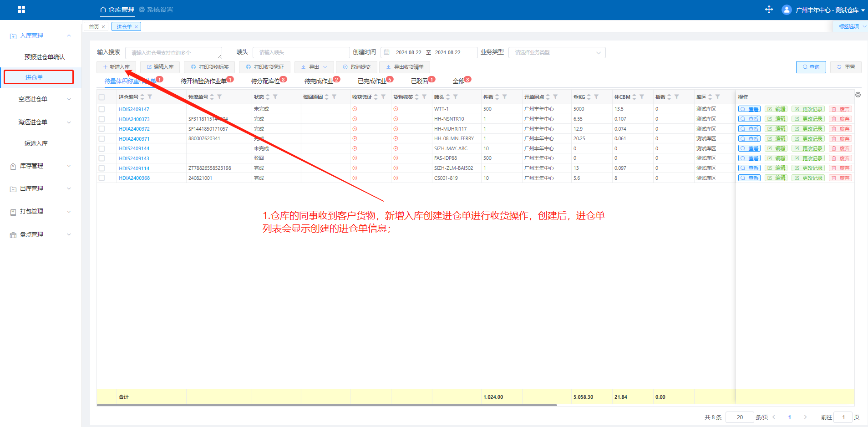
Task: Click the 输入搜索 entry number search field
Action: click(173, 53)
